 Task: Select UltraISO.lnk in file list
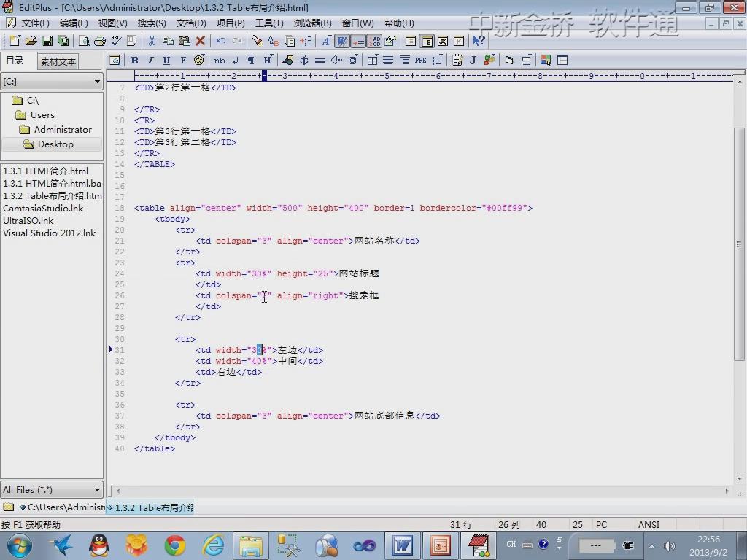[28, 220]
